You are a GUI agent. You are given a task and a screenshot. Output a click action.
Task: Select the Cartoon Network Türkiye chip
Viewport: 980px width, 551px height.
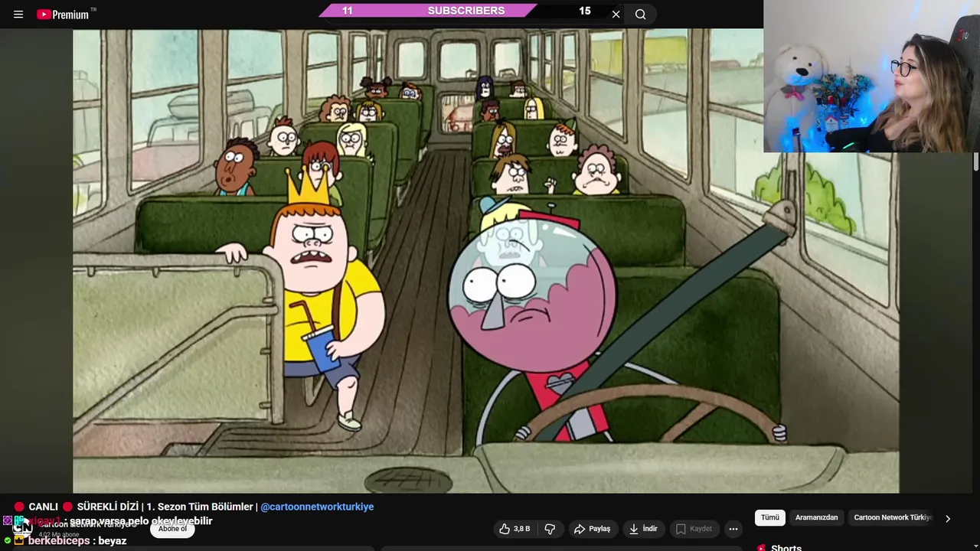893,517
